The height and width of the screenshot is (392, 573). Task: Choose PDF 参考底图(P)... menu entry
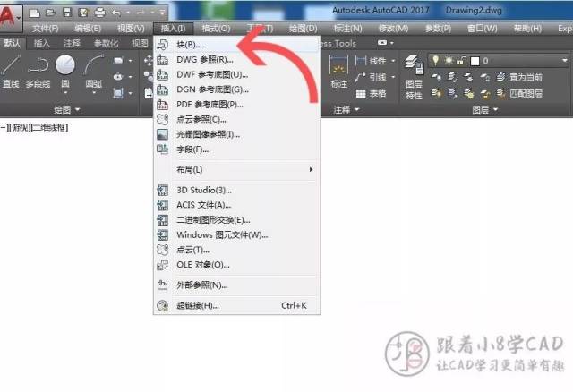coord(236,105)
